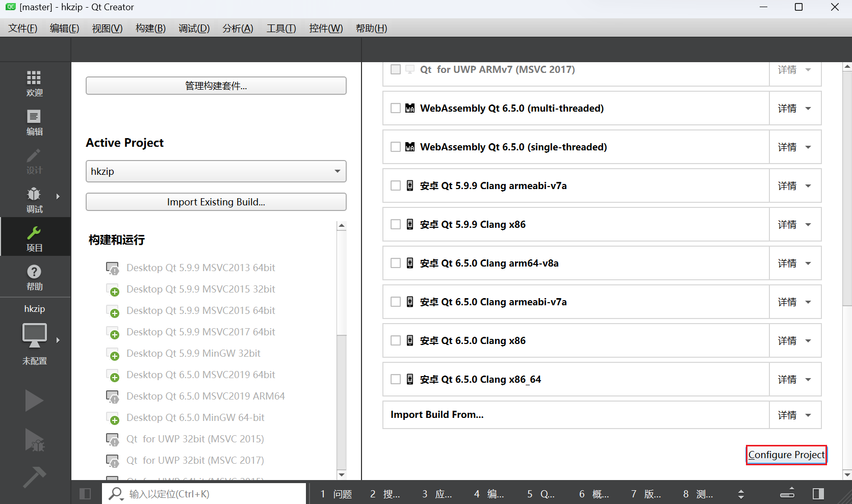
Task: Open the 构建(B) menu
Action: pyautogui.click(x=150, y=28)
